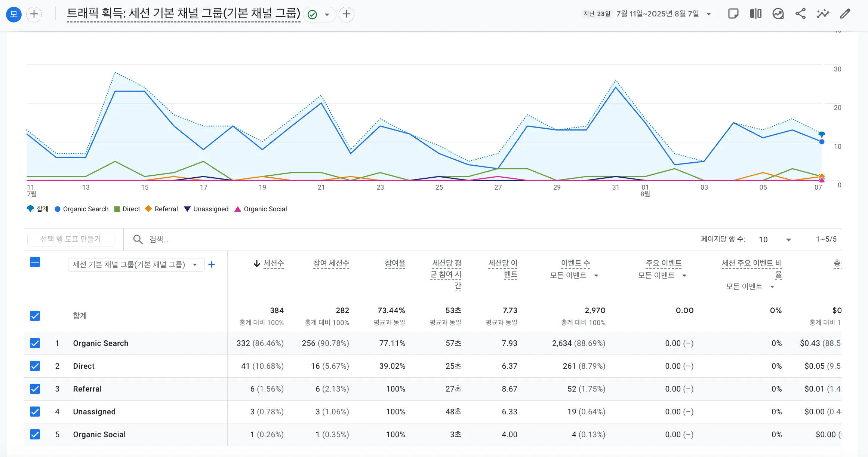Click the Organic Social row label
Screen dimensions: 868x457
[99, 435]
